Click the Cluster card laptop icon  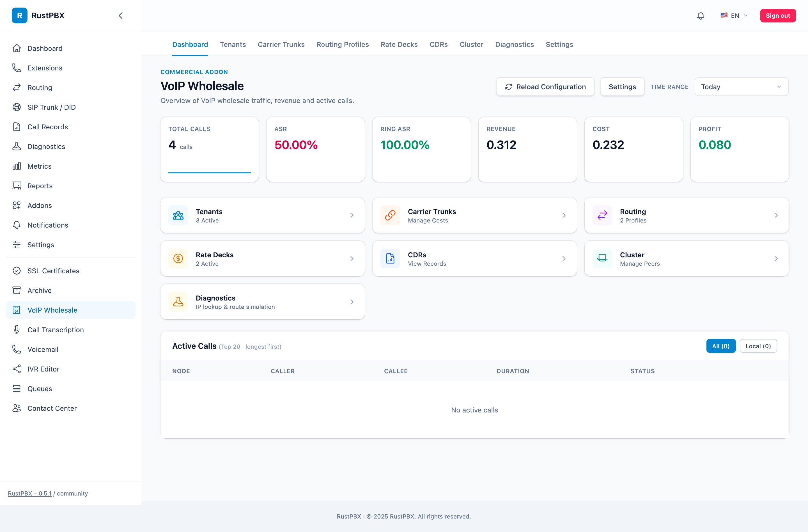tap(602, 258)
